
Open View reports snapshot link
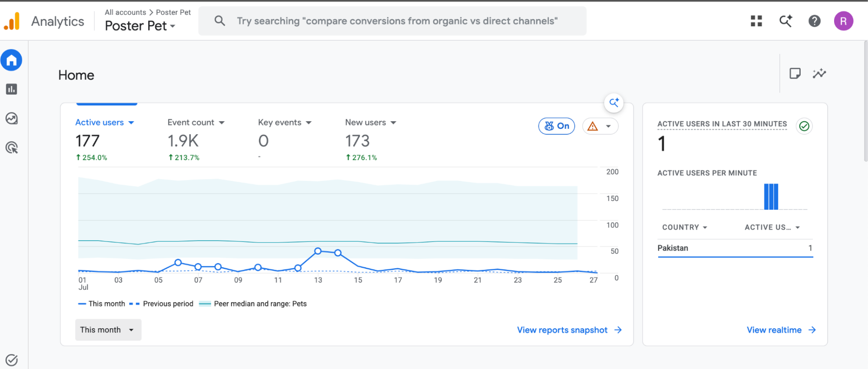570,330
